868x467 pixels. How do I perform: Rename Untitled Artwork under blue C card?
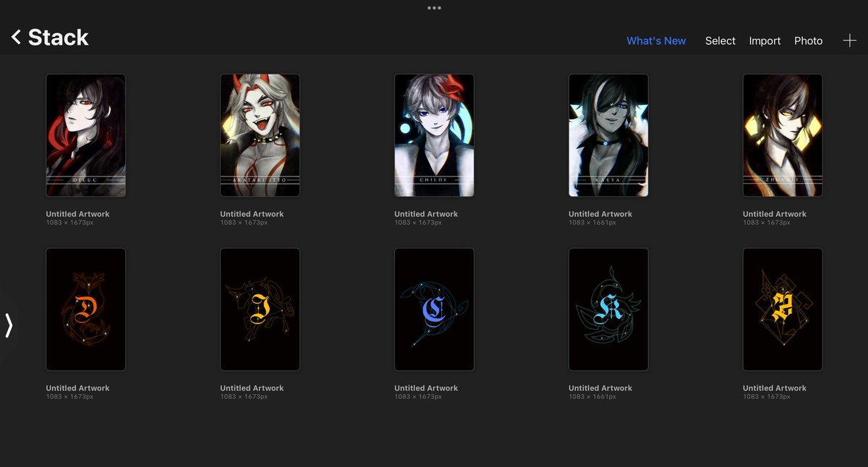point(426,388)
